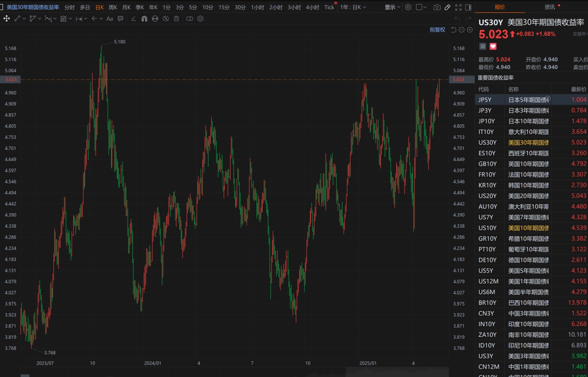
Task: Select the 周K weekly chart period
Action: [x=113, y=7]
